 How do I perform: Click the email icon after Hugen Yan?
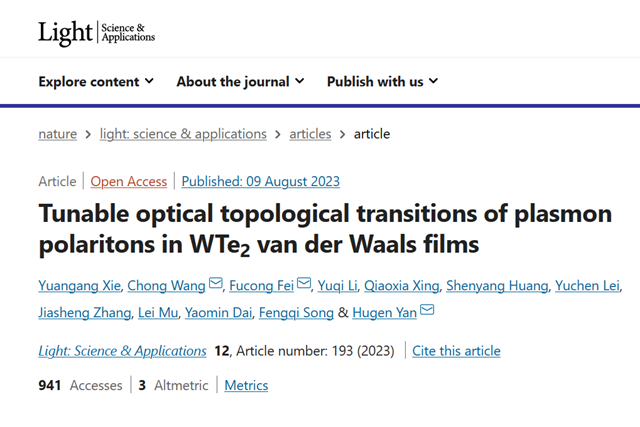pos(427,312)
